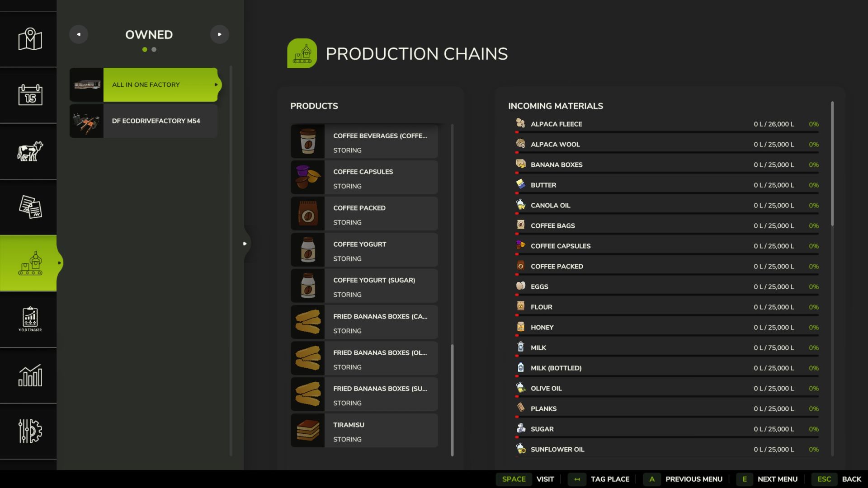Click the Sugar fill level bar
Viewport: 868px width, 488px height.
tap(667, 437)
